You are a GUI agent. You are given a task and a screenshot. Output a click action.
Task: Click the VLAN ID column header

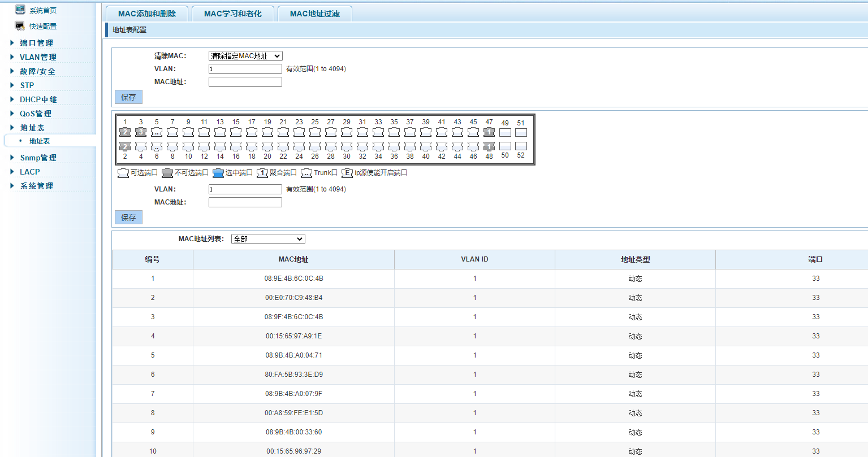[474, 259]
